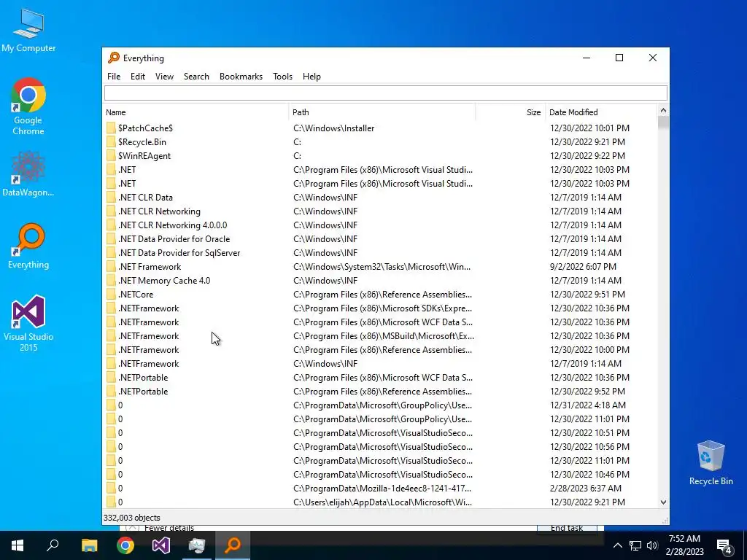Select the Everything desktop shortcut
The height and width of the screenshot is (560, 747).
click(28, 246)
